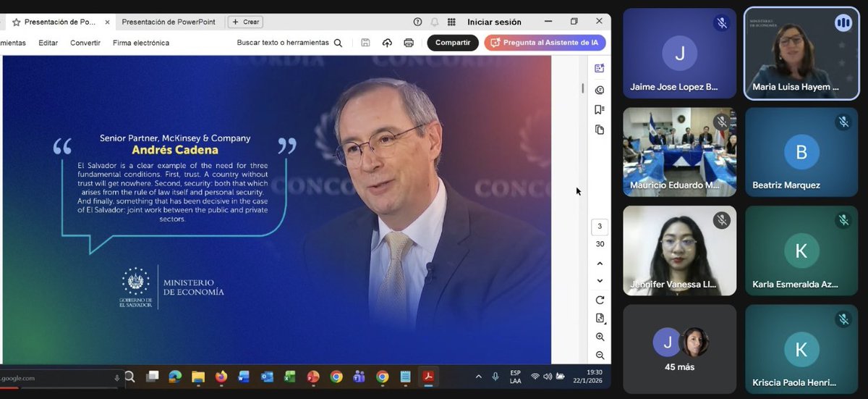The image size is (868, 399).
Task: Select the first Presentación de Po... tab
Action: (x=60, y=22)
